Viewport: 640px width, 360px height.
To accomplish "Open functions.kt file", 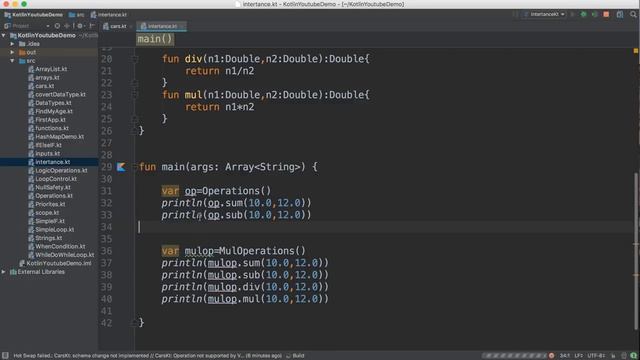I will point(52,128).
